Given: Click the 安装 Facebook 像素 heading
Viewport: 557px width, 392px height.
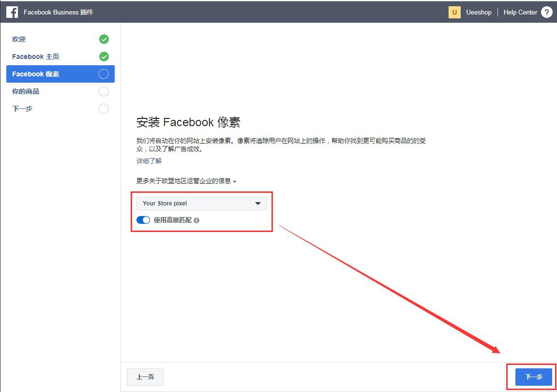Looking at the screenshot, I should 188,122.
